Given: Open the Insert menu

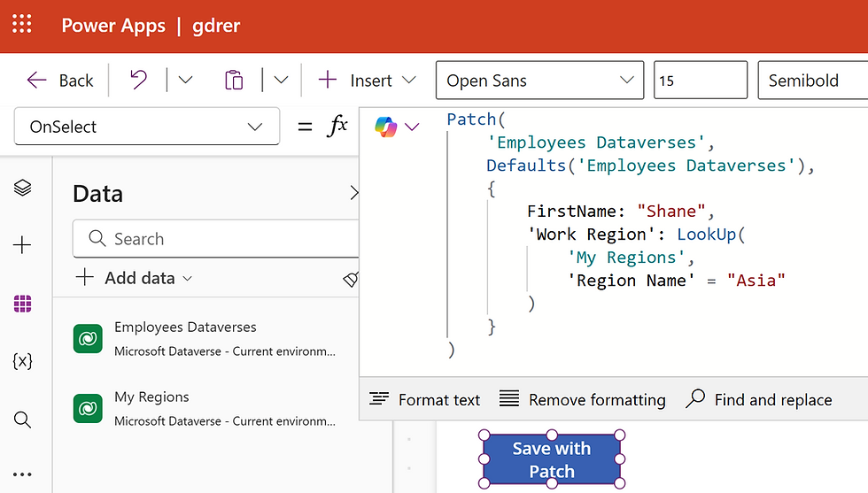Looking at the screenshot, I should [x=367, y=81].
